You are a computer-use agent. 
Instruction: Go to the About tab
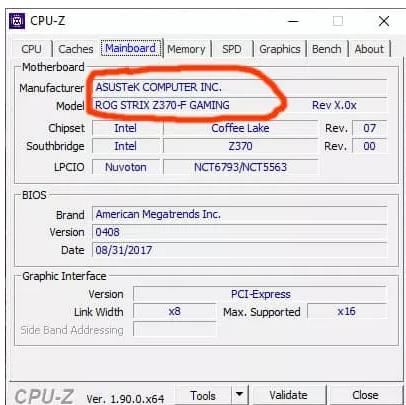(369, 49)
